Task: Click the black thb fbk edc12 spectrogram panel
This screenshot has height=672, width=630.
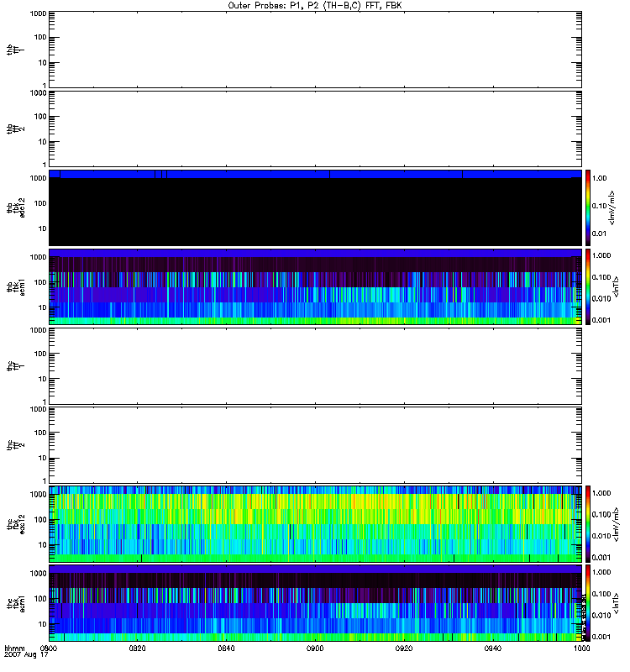Action: pos(315,208)
